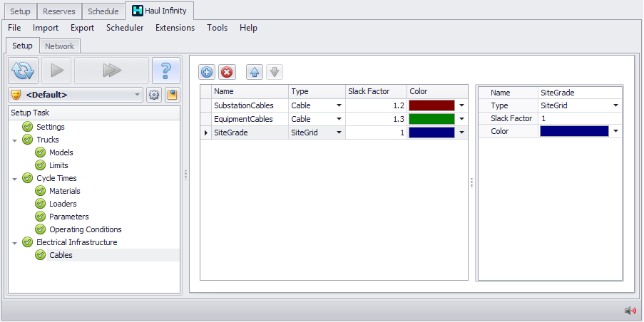Edit the 1.3 slack factor cell
The height and width of the screenshot is (322, 644).
[377, 119]
